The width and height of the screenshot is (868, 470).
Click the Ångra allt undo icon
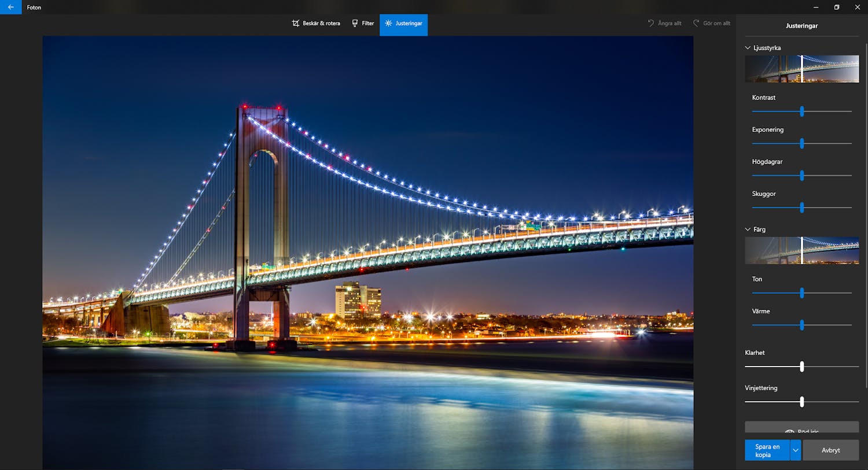(650, 23)
